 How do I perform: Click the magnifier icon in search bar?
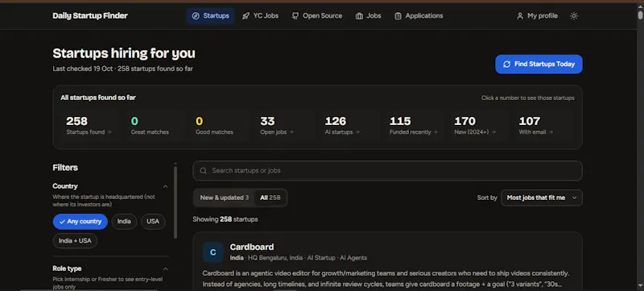point(204,171)
